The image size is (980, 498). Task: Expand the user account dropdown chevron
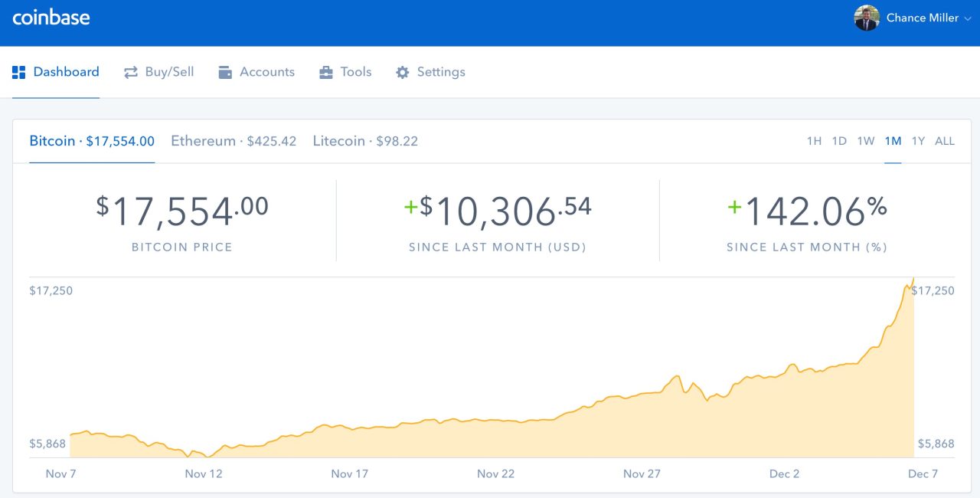[968, 18]
